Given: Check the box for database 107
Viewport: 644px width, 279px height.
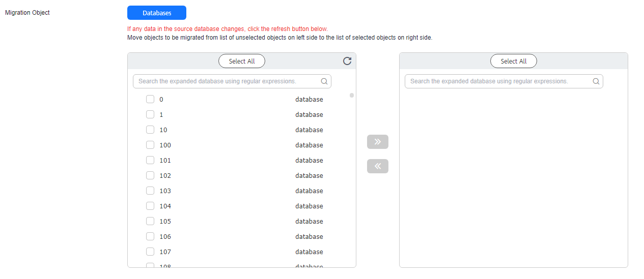Looking at the screenshot, I should click(150, 252).
